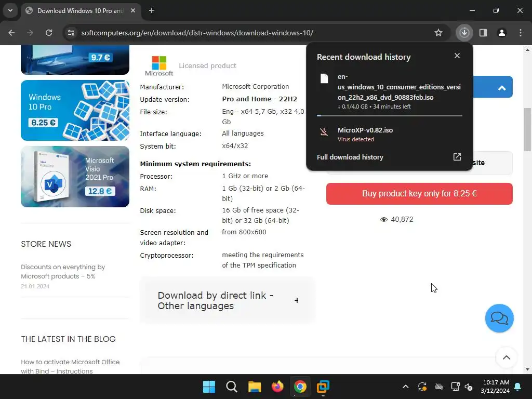Go back to previous page

tap(11, 33)
